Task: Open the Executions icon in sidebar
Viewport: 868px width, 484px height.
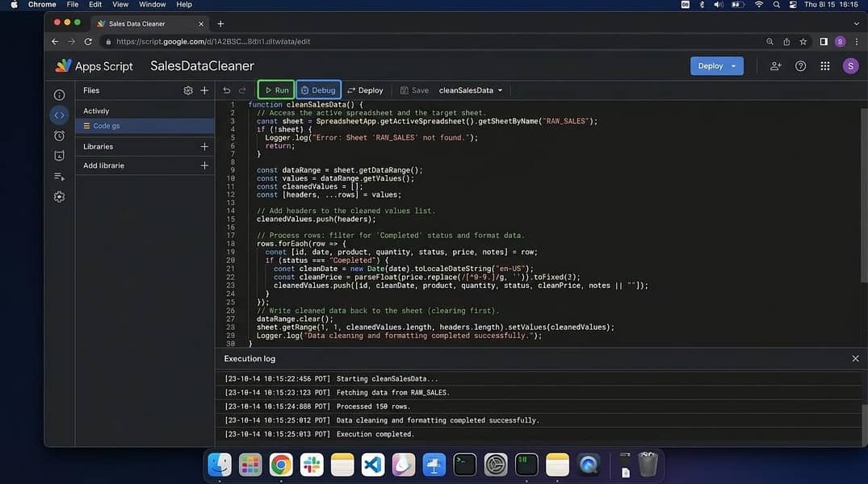Action: click(x=59, y=156)
